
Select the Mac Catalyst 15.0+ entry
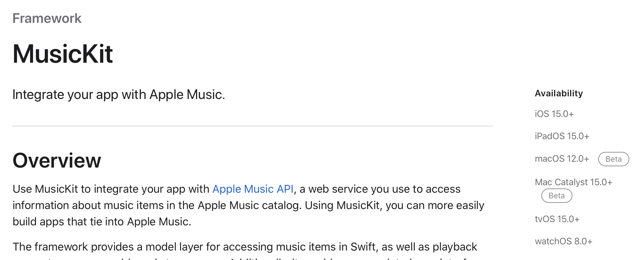[573, 182]
